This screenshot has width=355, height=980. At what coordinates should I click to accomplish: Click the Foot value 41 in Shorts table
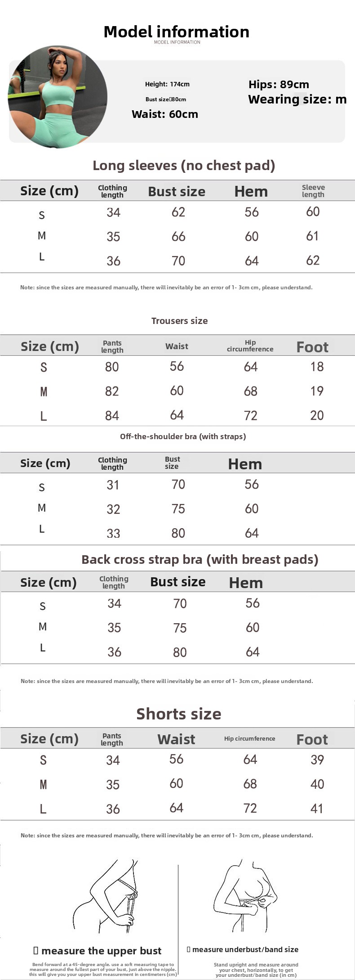pos(317,809)
